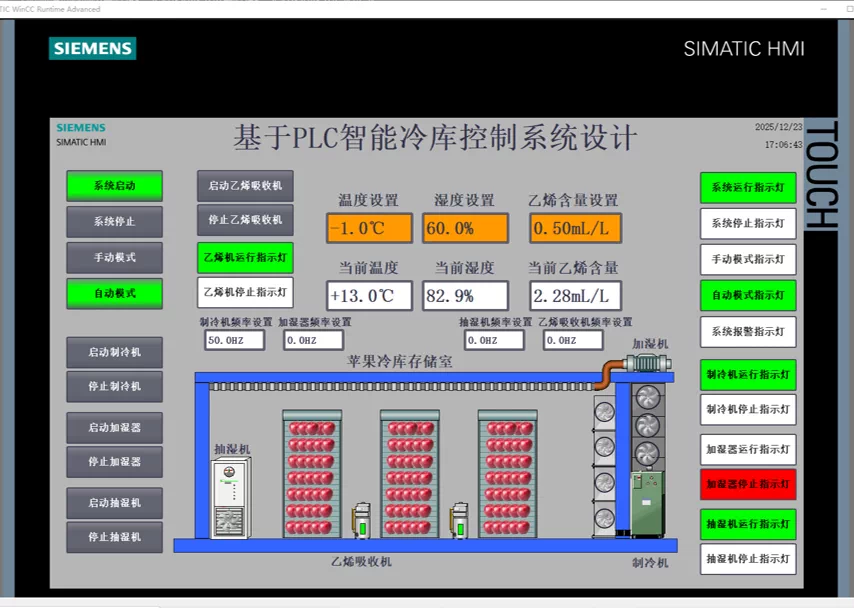Viewport: 854px width, 608px height.
Task: Click the third apple storage rack
Action: (x=508, y=474)
